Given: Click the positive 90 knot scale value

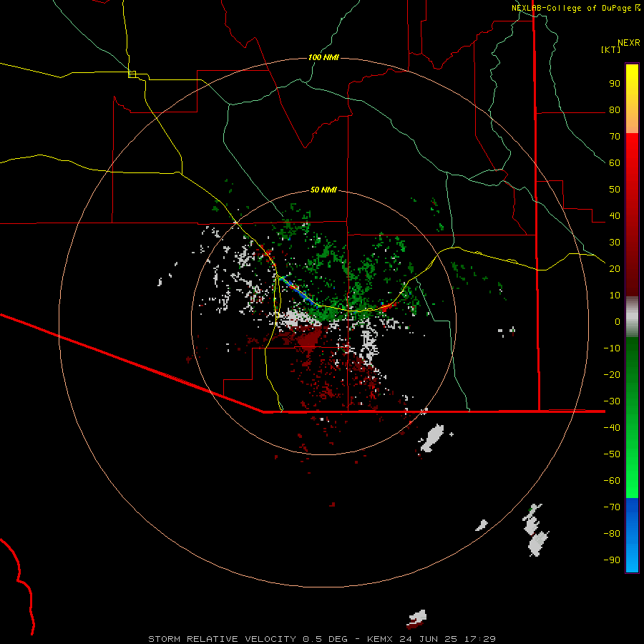Looking at the screenshot, I should (615, 84).
